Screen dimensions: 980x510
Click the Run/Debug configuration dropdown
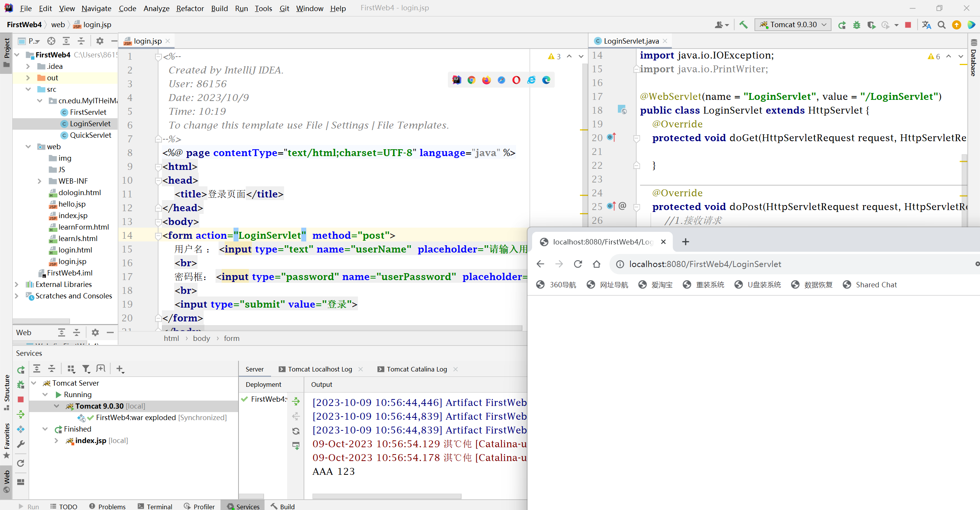click(793, 24)
